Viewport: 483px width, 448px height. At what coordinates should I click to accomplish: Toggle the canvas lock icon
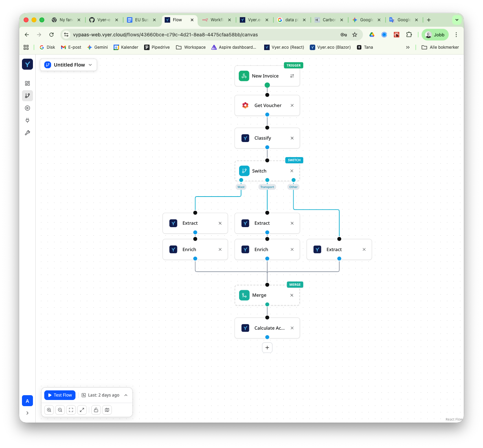pyautogui.click(x=96, y=410)
